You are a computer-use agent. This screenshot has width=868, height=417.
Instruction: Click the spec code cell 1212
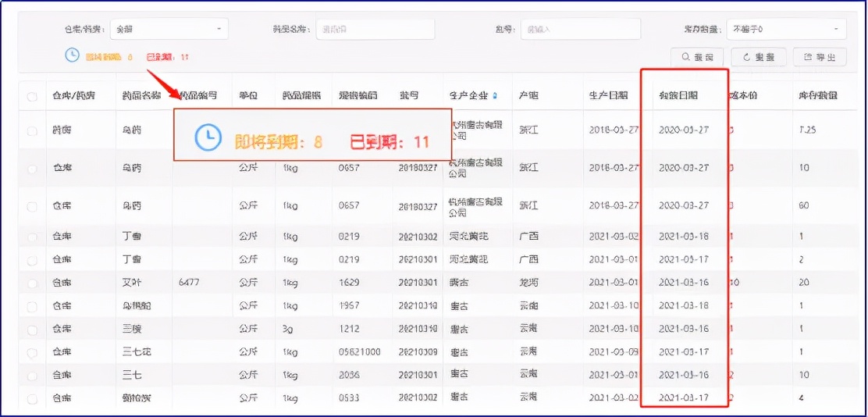(349, 329)
